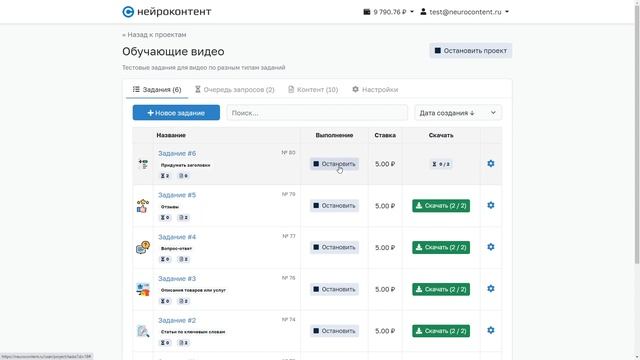Expand the Дата создания sort dropdown
640x360 pixels.
[x=458, y=113]
